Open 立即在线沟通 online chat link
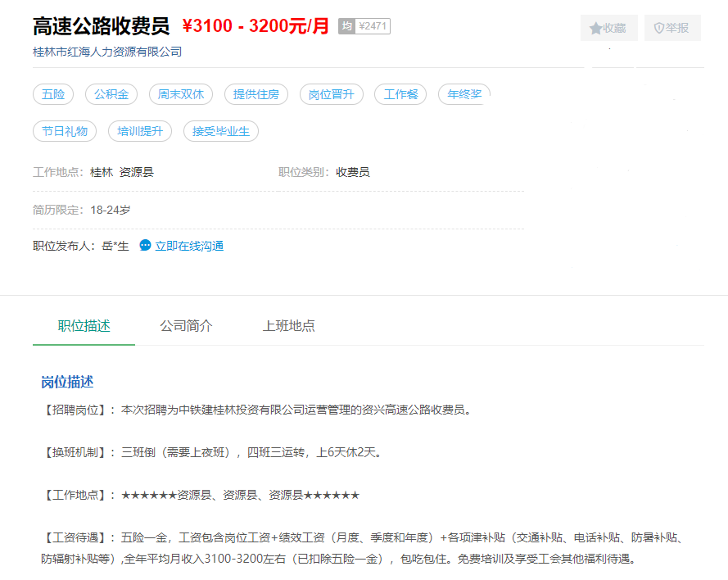The image size is (728, 580). click(x=189, y=246)
